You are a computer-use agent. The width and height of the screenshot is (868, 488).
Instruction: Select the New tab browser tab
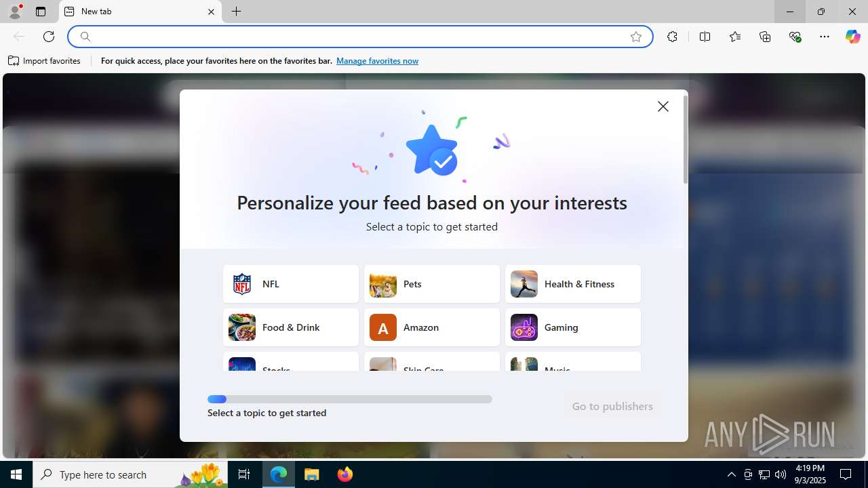click(140, 12)
